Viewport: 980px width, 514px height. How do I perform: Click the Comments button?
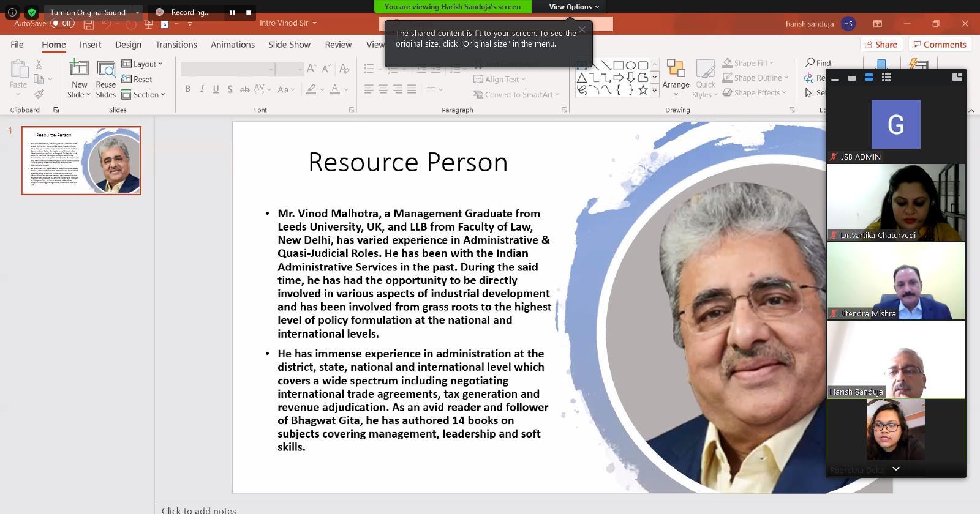click(939, 45)
